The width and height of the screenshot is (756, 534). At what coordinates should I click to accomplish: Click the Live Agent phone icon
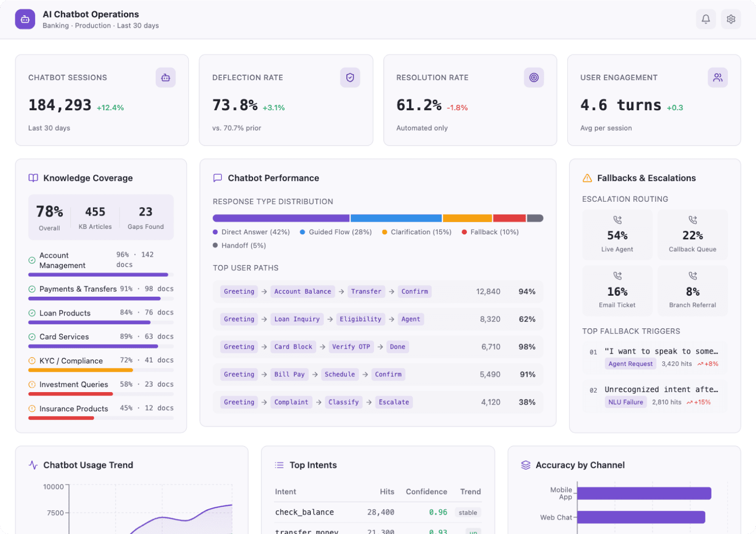coord(617,220)
